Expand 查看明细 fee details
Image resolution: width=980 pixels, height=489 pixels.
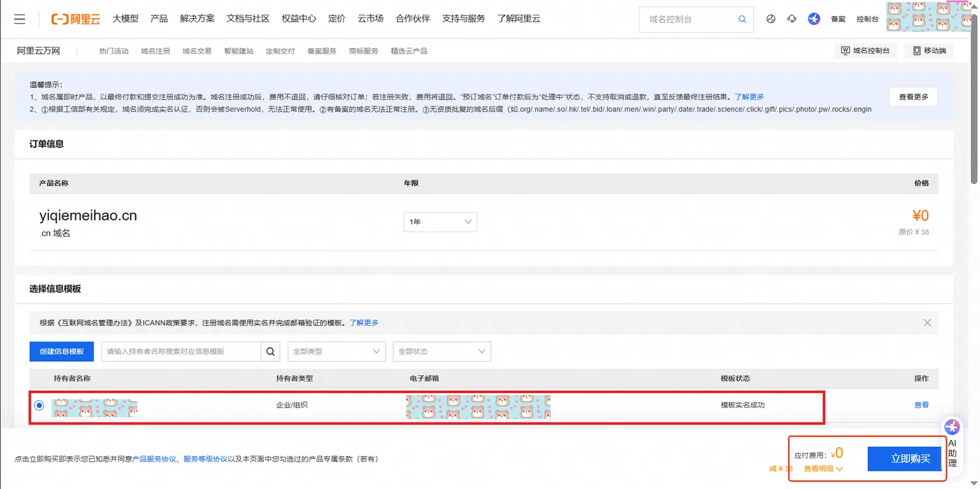point(821,468)
